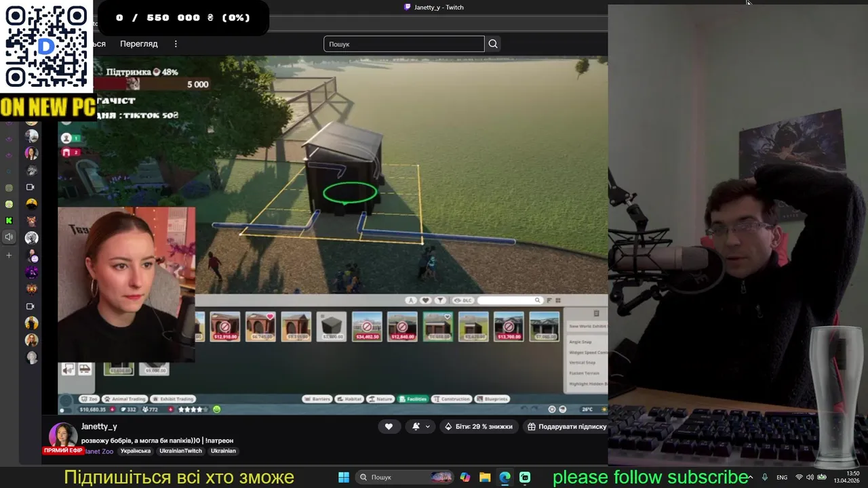Select the $34,402.50 building thumbnail
The height and width of the screenshot is (488, 868).
tap(367, 326)
